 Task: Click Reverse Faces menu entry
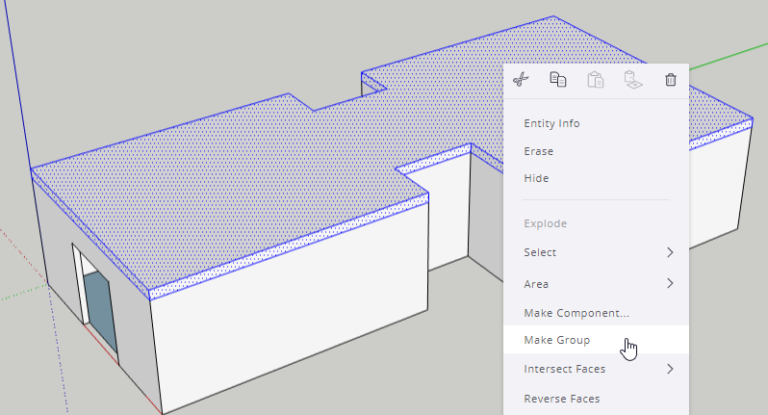562,398
